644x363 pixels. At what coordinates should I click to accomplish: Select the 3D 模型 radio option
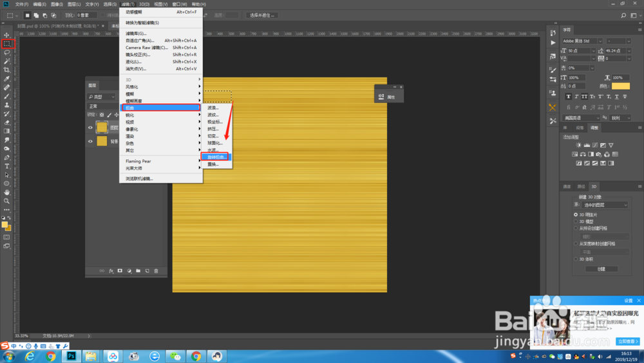pos(576,221)
